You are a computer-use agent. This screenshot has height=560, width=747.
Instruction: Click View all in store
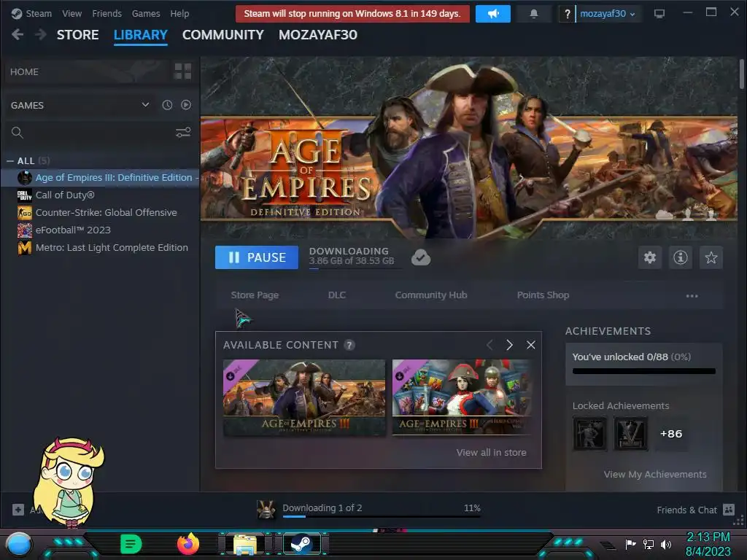coord(491,452)
